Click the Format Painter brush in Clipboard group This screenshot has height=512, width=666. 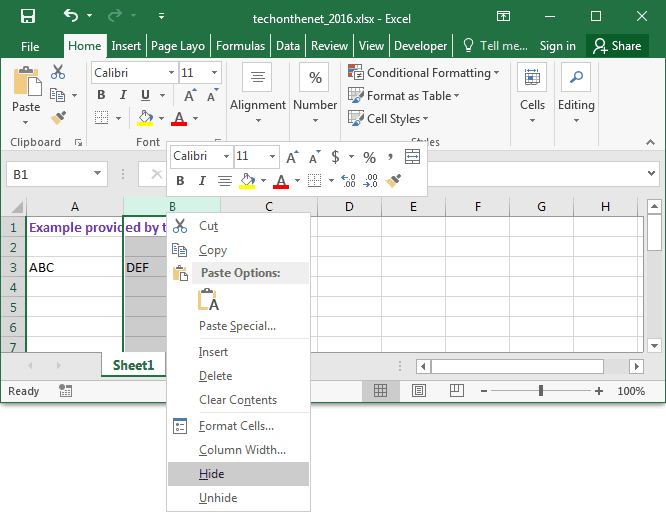pos(58,118)
